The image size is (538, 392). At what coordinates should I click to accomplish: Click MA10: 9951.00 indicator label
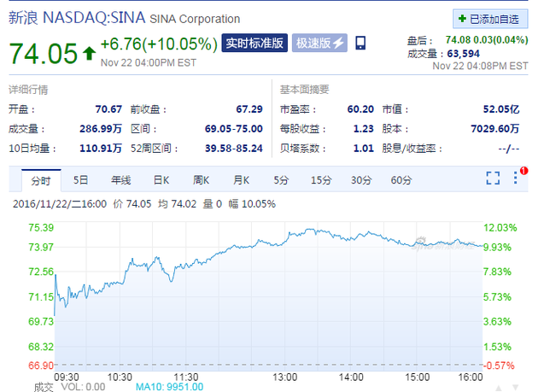pyautogui.click(x=169, y=387)
